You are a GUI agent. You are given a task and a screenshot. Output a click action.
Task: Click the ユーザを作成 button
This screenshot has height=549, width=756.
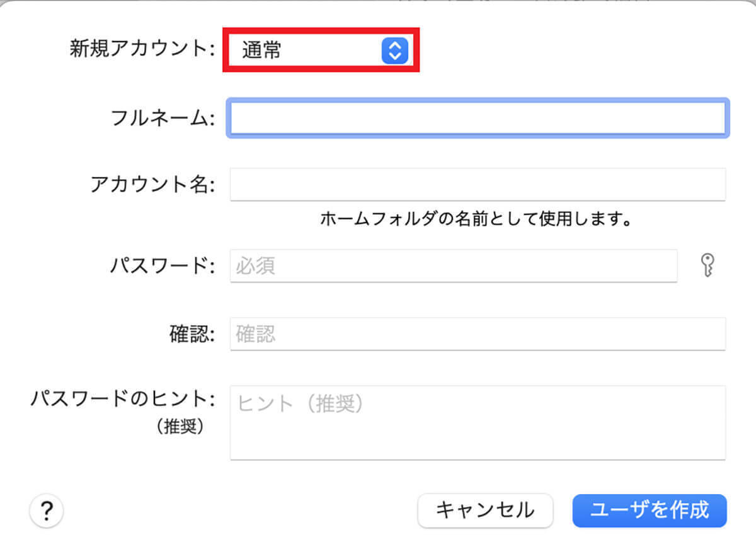point(650,510)
